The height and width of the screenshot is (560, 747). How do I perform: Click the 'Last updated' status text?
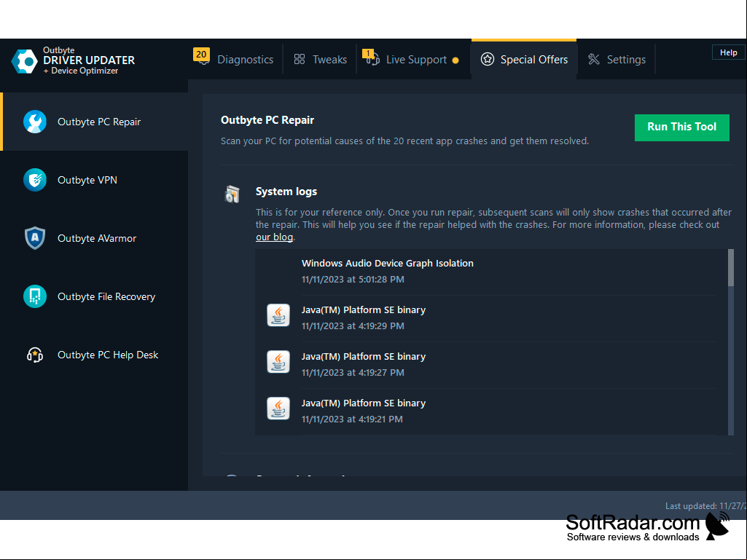pyautogui.click(x=706, y=506)
